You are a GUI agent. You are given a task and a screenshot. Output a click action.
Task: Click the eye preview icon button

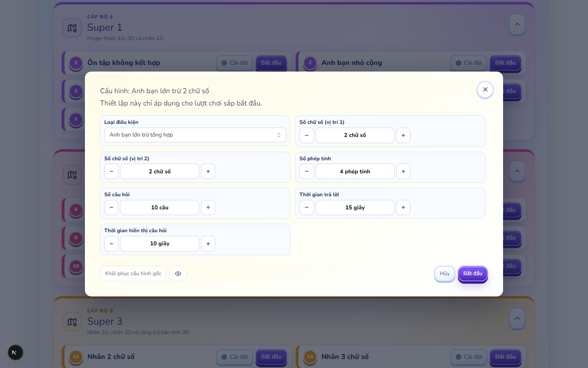tap(178, 274)
